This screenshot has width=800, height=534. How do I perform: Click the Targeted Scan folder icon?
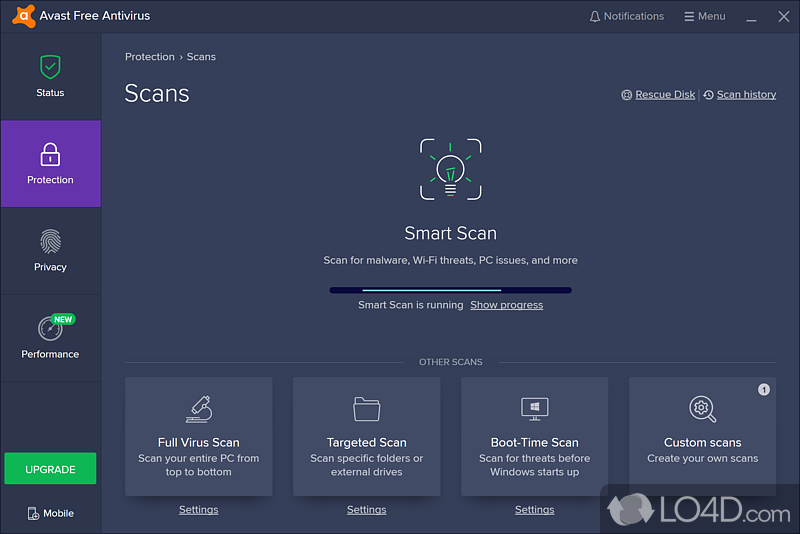point(366,409)
